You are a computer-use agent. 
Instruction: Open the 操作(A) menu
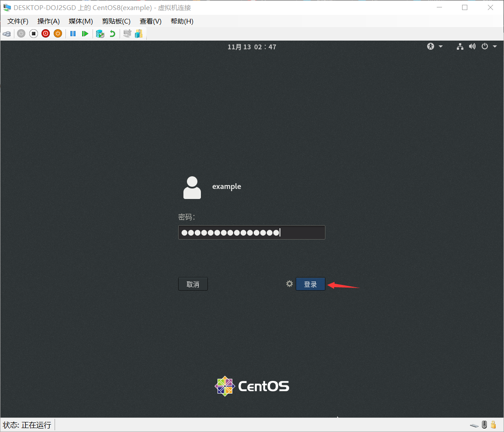(x=48, y=21)
